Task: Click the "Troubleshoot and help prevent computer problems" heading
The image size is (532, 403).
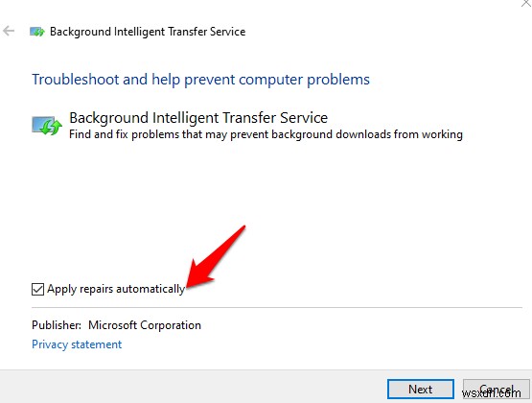Action: click(x=200, y=80)
